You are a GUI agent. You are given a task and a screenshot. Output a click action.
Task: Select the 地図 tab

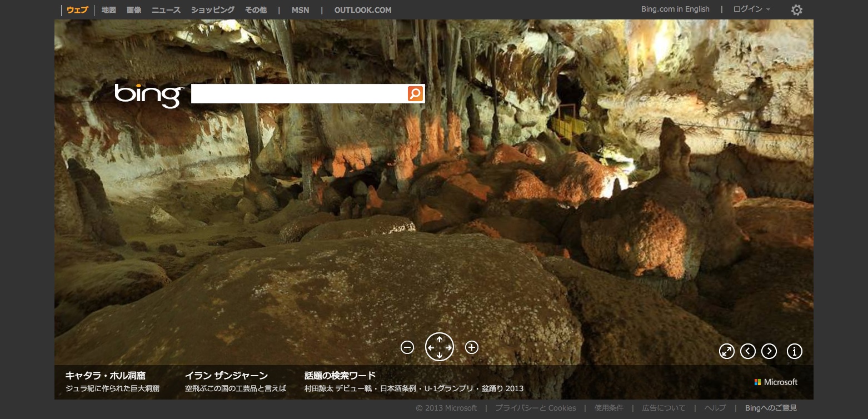tap(109, 10)
